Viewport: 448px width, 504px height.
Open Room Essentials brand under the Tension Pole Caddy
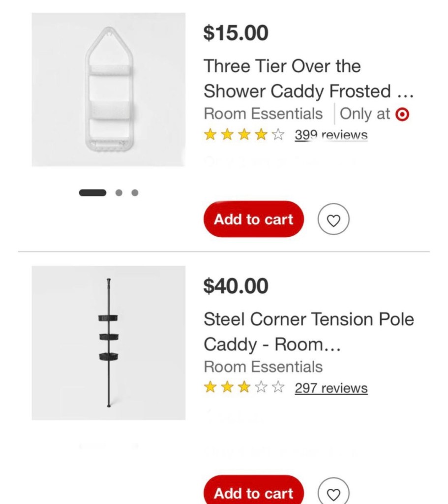(x=263, y=367)
